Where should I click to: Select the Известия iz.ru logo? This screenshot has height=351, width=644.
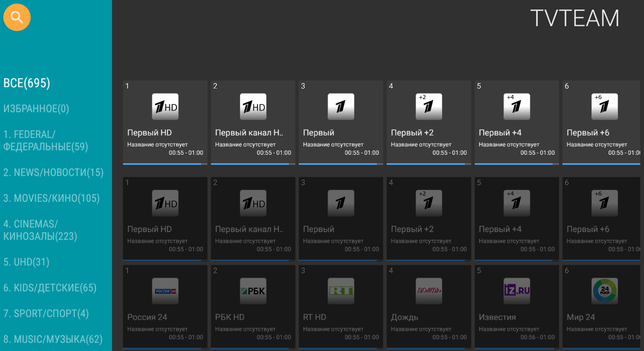(x=516, y=291)
